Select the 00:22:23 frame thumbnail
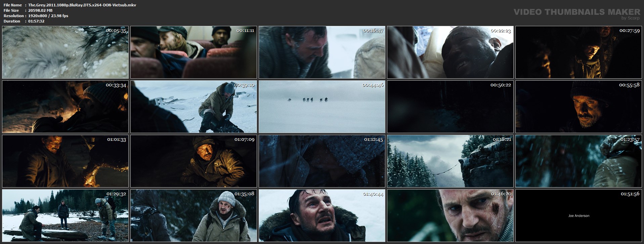This screenshot has height=244, width=644. coord(450,52)
